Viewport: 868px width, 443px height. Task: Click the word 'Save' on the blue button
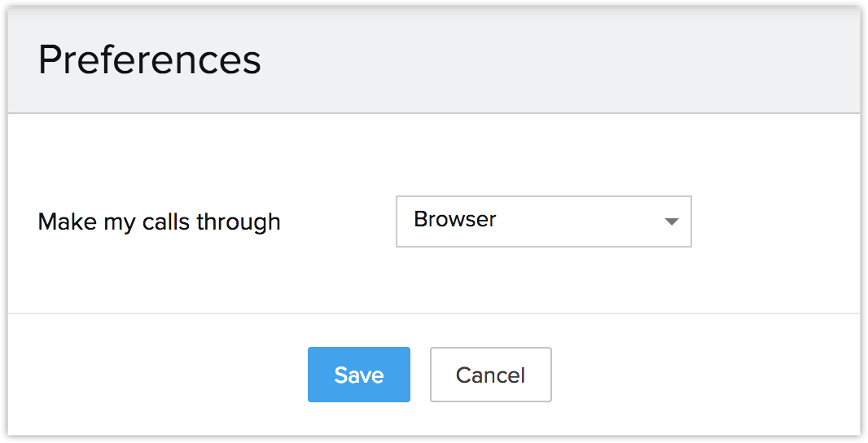coord(358,375)
